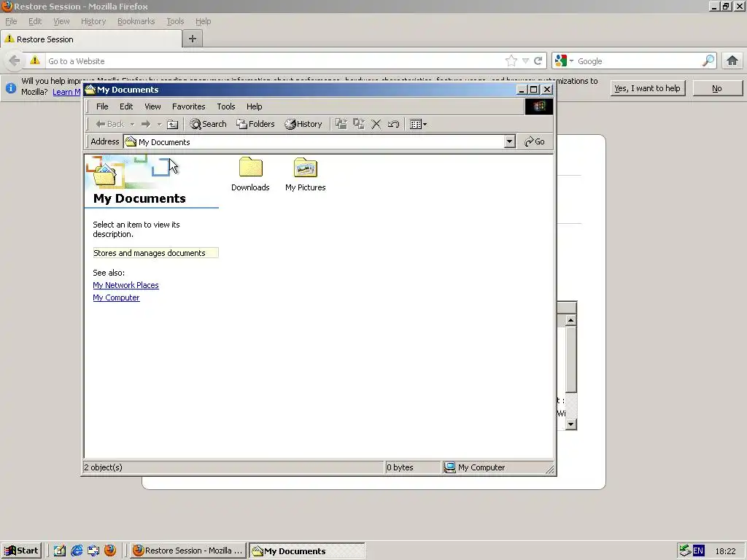Launch Internet Explorer from Quick Launch

pos(77,551)
